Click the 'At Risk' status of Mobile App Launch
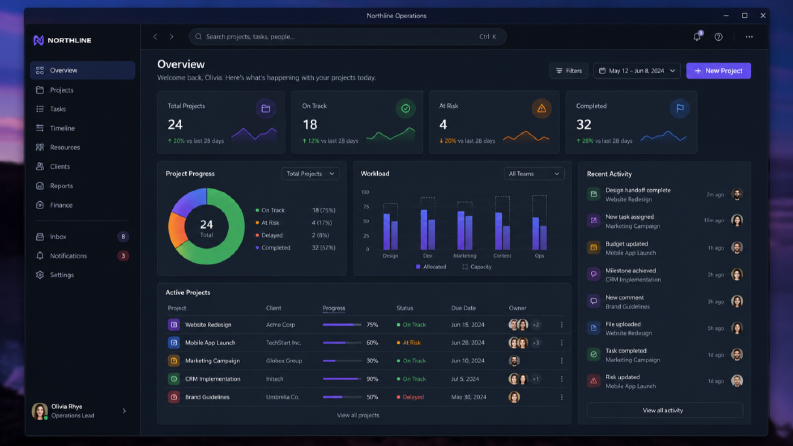 tap(409, 343)
